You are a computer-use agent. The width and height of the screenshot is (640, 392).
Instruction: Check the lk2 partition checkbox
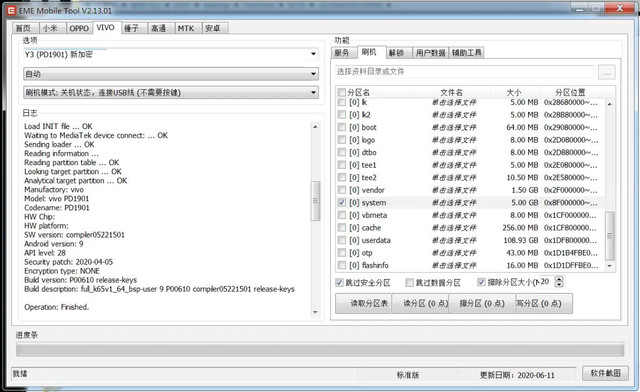point(342,115)
